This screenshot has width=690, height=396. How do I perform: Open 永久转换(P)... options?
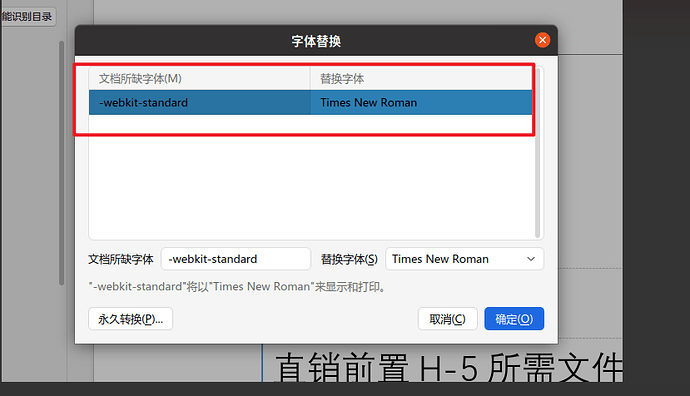pos(130,319)
